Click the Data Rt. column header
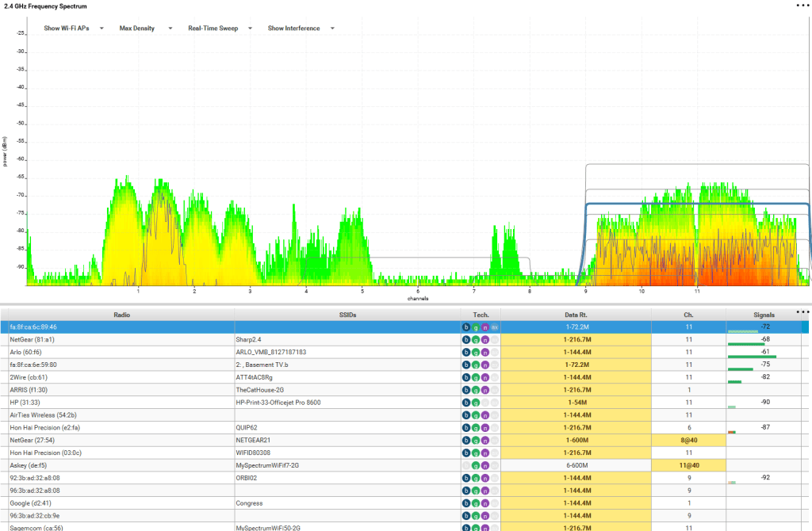The image size is (812, 531). [x=576, y=315]
